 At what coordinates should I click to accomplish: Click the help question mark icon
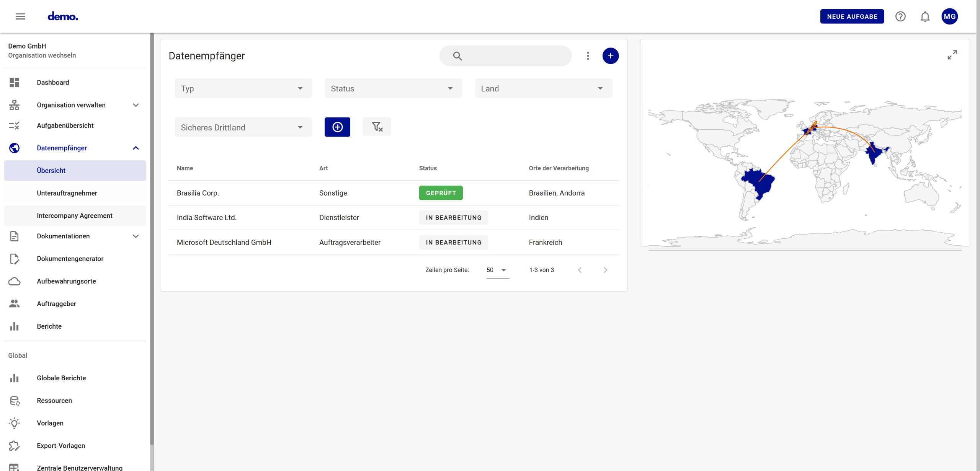click(900, 16)
